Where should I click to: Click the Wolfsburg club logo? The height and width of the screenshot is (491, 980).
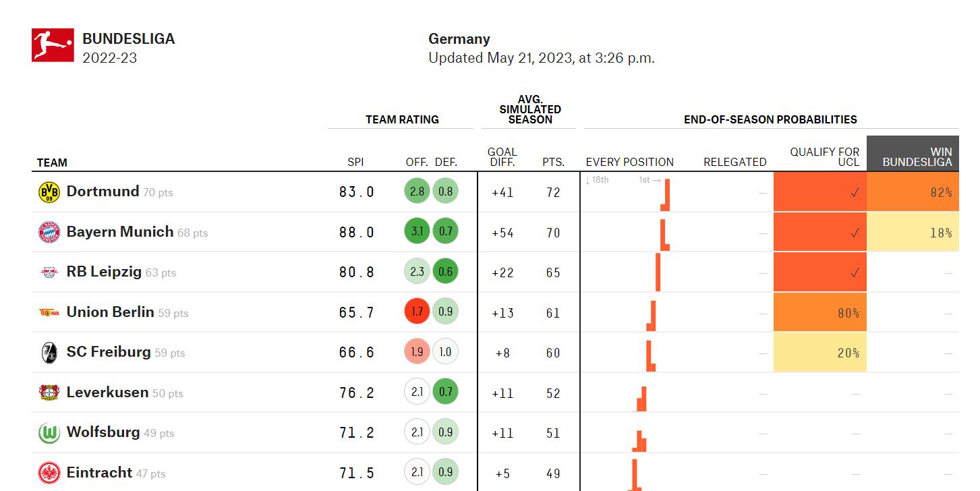49,433
